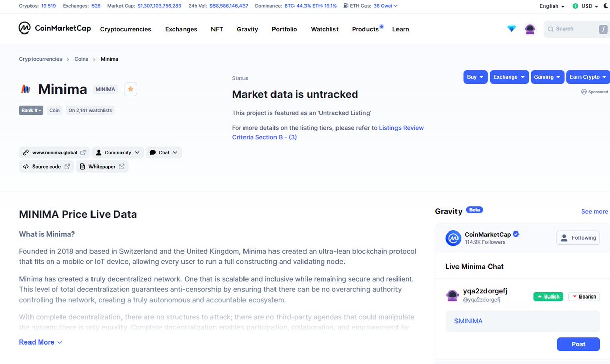The height and width of the screenshot is (364, 610).
Task: Open the USD currency dropdown
Action: pyautogui.click(x=585, y=6)
